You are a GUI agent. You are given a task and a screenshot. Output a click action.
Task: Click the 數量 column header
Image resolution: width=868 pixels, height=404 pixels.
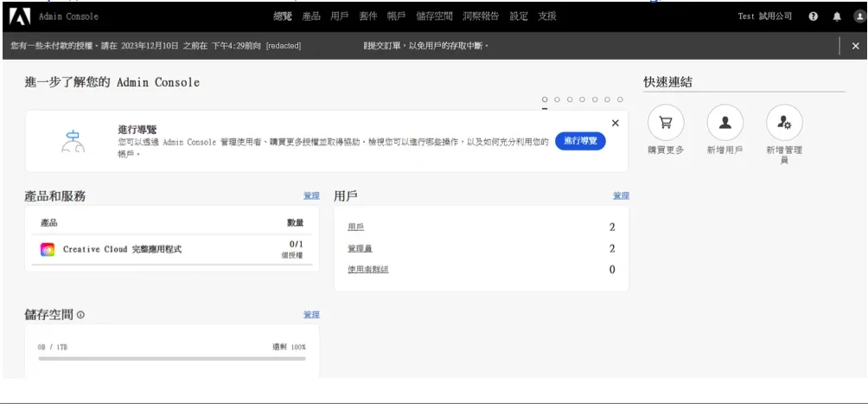[295, 223]
